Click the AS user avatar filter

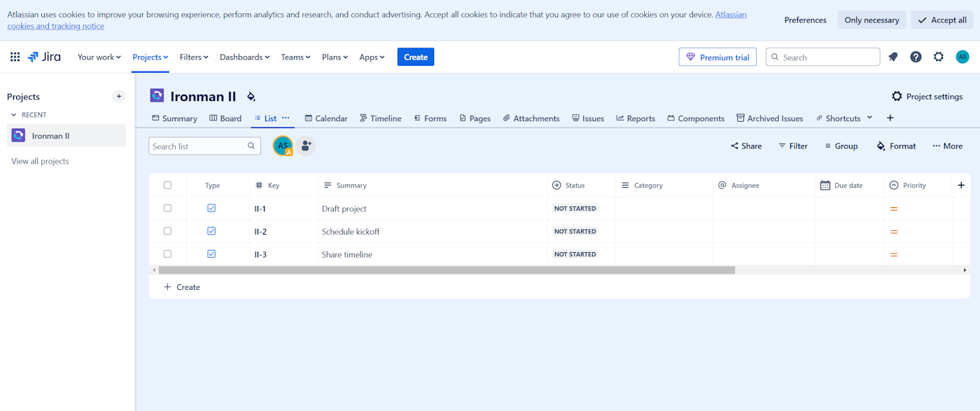pyautogui.click(x=283, y=146)
